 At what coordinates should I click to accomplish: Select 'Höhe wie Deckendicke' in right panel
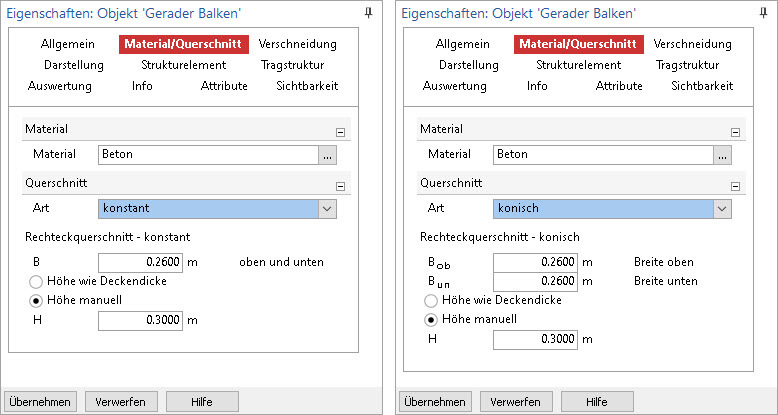coord(431,301)
